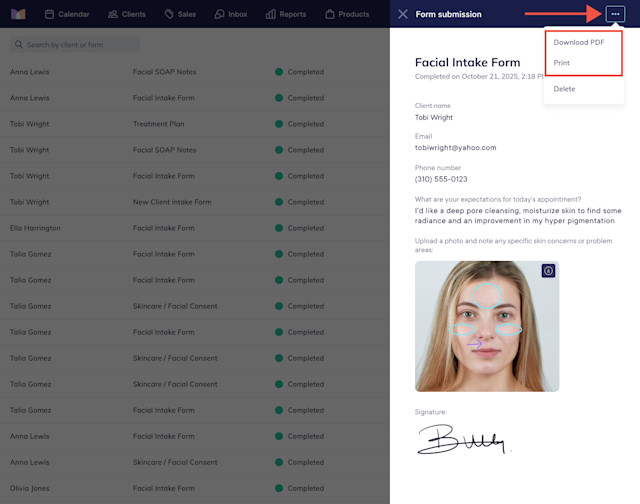Click the Completed status on Treatment Plan row
The image size is (640, 504).
tap(300, 124)
